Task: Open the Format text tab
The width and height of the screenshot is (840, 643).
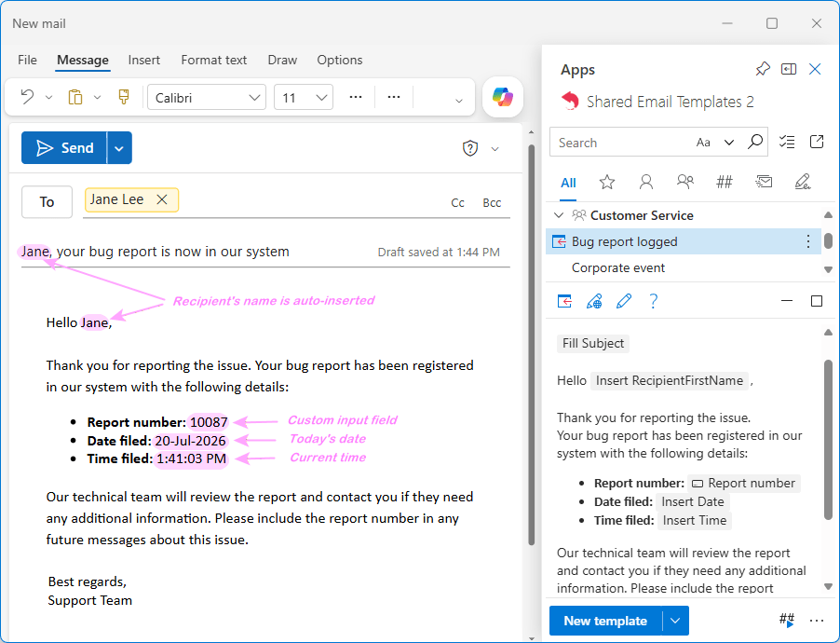Action: pos(214,60)
